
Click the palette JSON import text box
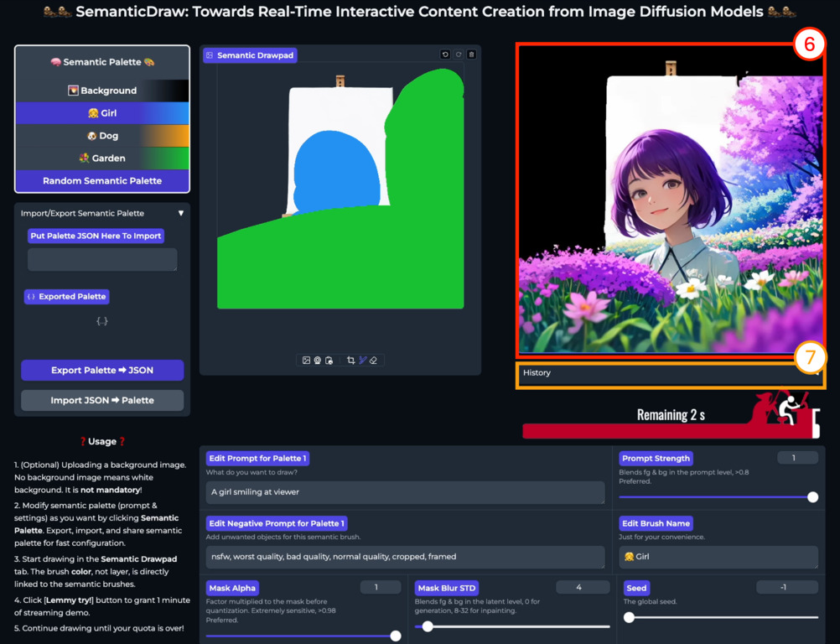tap(102, 259)
